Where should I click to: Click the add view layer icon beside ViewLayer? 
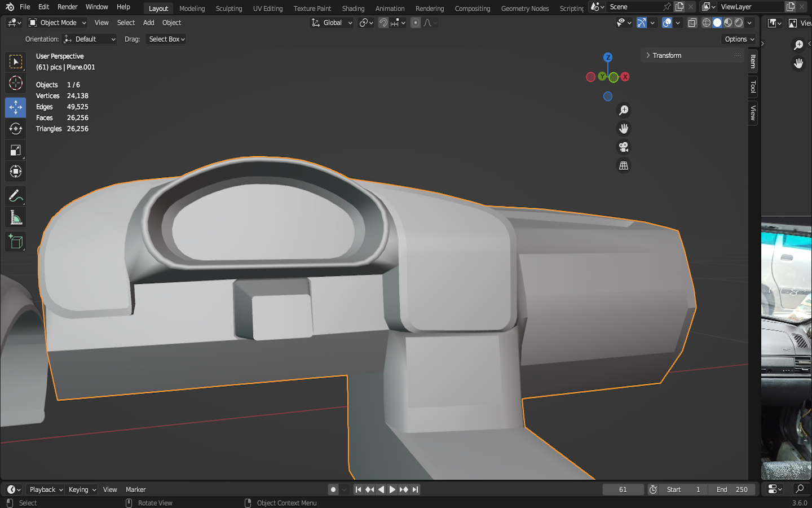(x=791, y=7)
